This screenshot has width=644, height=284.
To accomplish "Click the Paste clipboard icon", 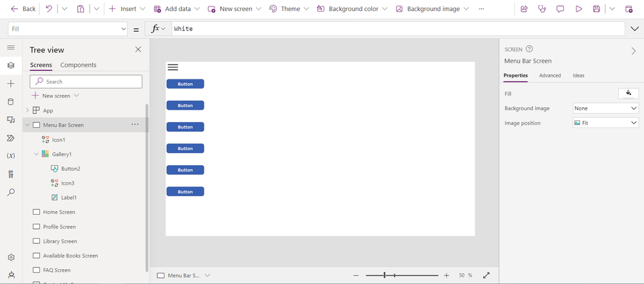I will [81, 8].
